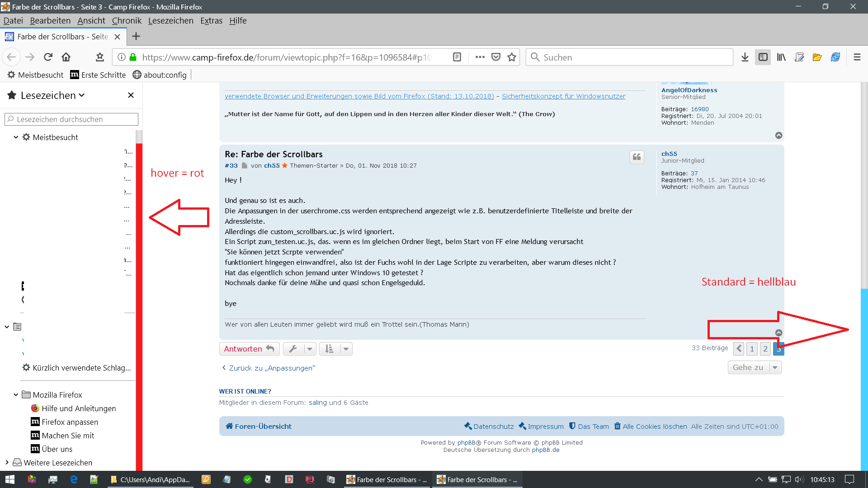Open the Gehe zu dropdown
Viewport: 868px width, 488px height.
coord(754,367)
